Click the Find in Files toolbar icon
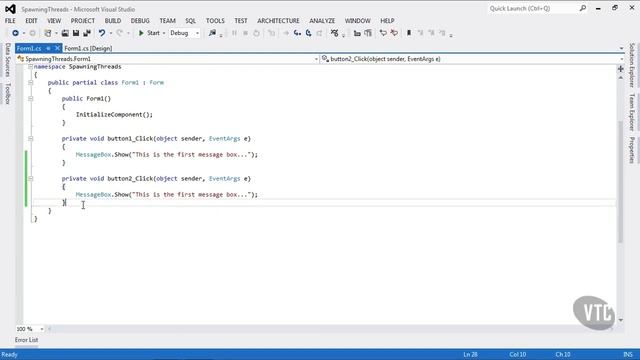This screenshot has width=640, height=360. pyautogui.click(x=212, y=33)
